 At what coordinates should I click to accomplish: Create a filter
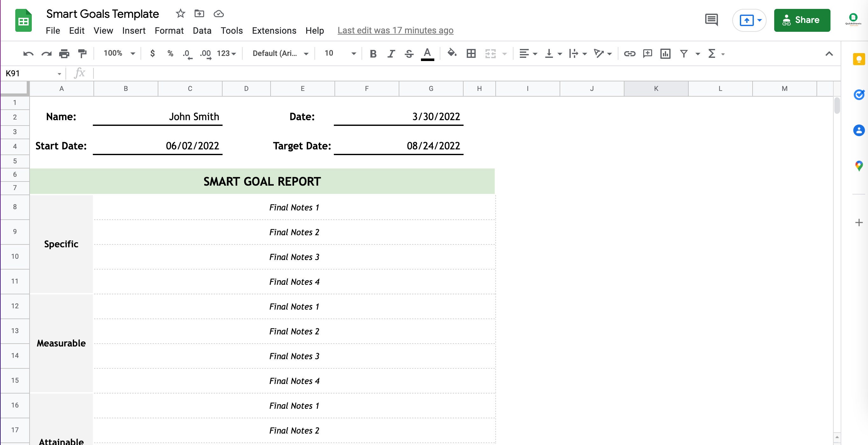(684, 53)
